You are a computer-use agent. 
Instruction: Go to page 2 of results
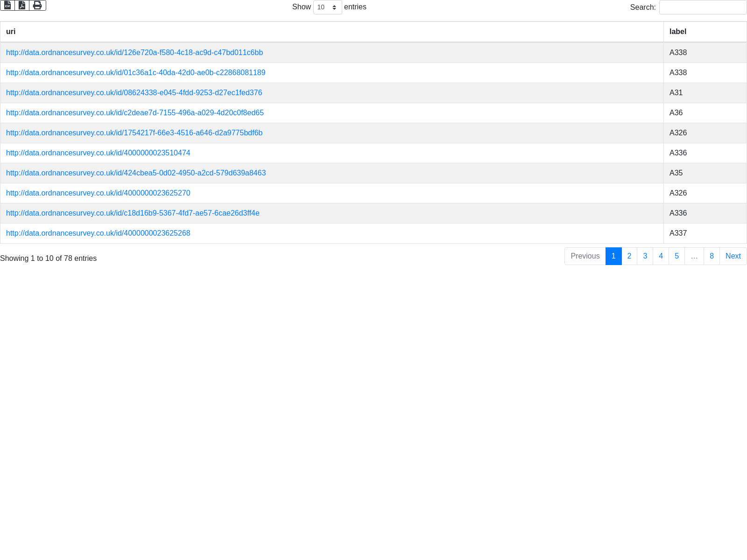pos(629,256)
